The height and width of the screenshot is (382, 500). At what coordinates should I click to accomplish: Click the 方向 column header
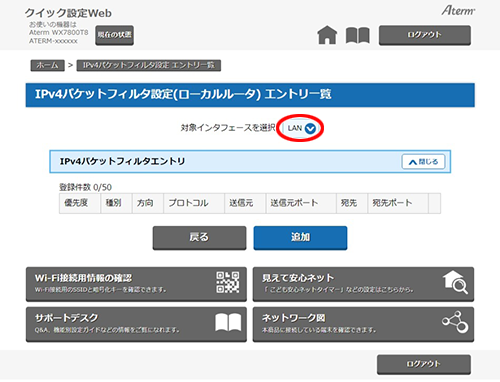click(148, 203)
